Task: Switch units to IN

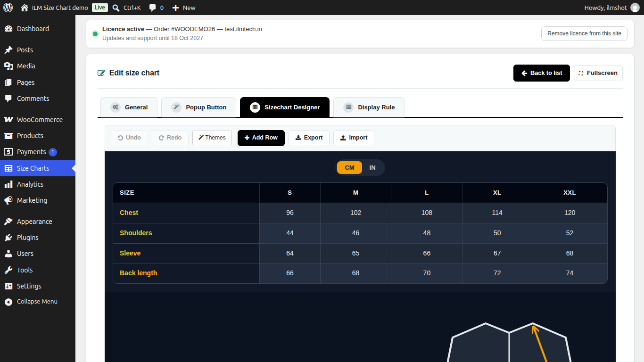Action: click(x=372, y=168)
